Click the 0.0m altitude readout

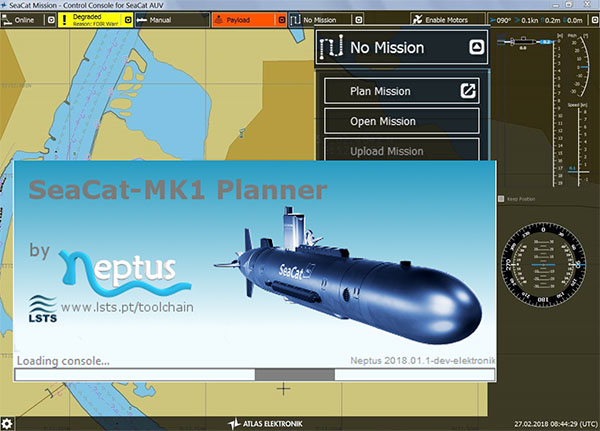tap(572, 20)
